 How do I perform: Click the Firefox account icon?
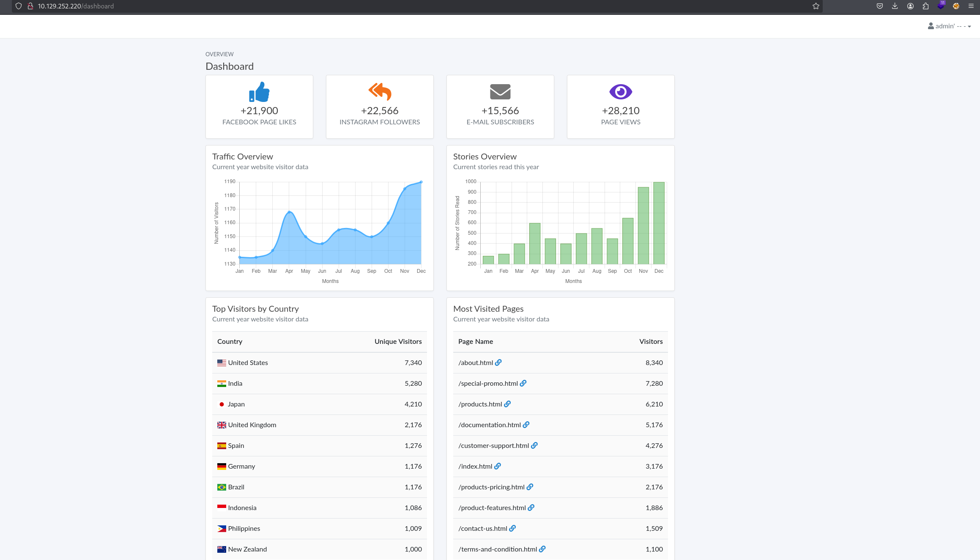910,6
